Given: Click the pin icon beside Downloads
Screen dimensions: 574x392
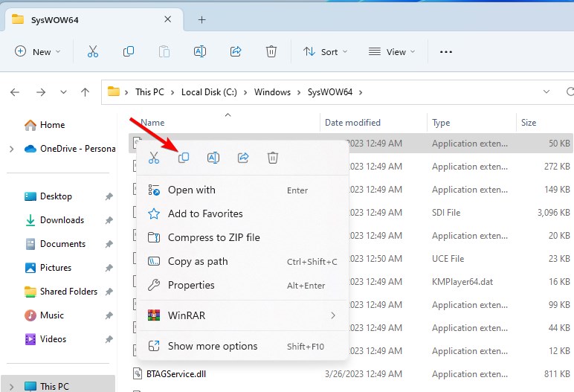Looking at the screenshot, I should tap(109, 220).
